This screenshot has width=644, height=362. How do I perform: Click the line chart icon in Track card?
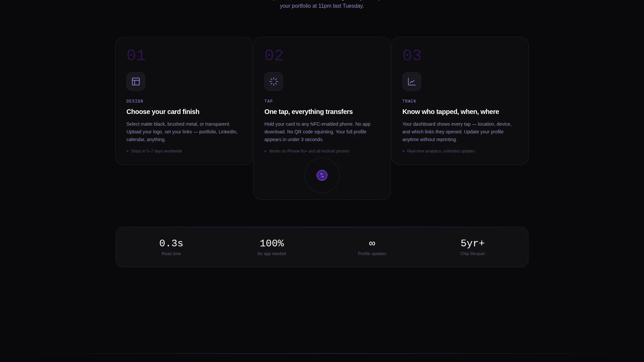[x=412, y=81]
